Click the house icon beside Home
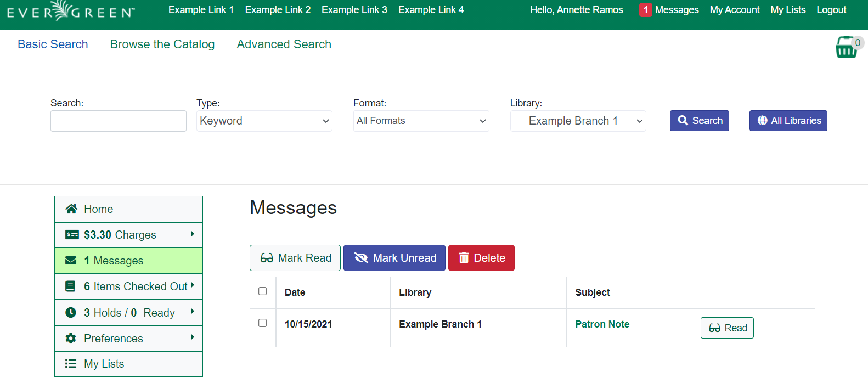This screenshot has height=383, width=868. (x=71, y=209)
